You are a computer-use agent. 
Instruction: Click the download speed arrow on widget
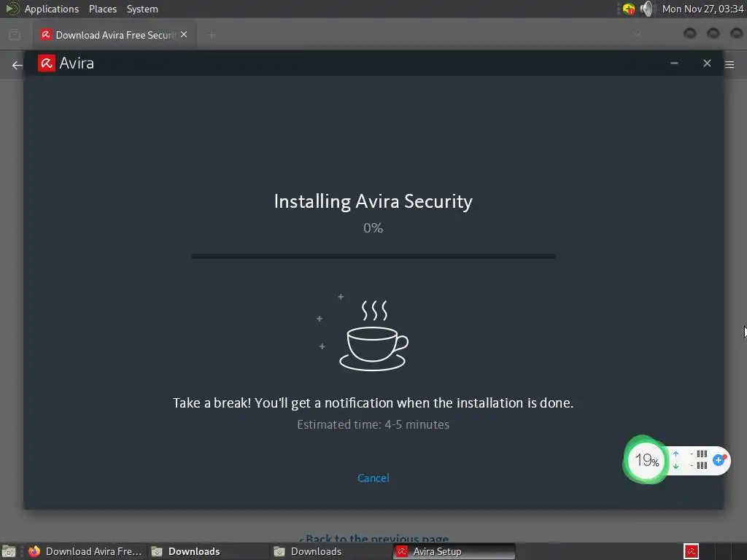(x=676, y=466)
